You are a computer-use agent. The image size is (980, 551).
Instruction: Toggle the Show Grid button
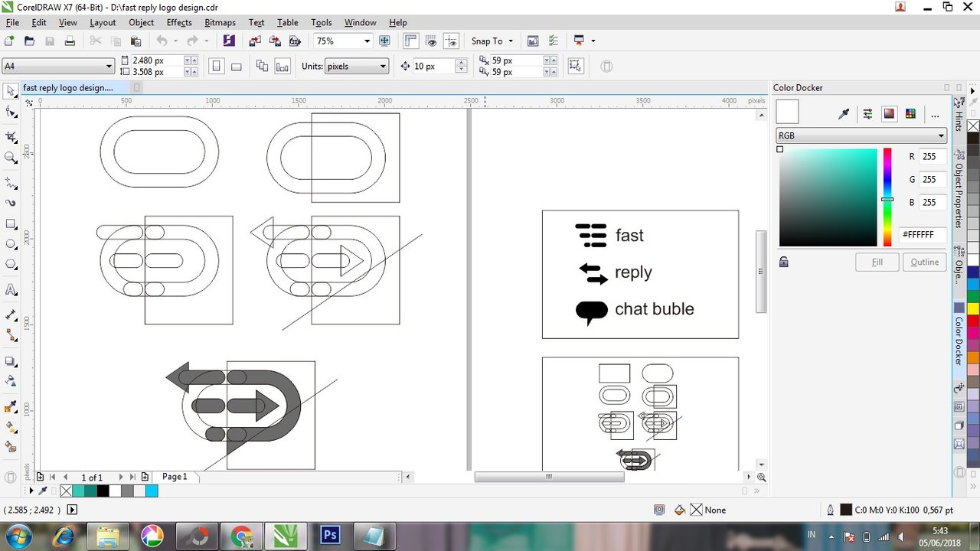[431, 41]
